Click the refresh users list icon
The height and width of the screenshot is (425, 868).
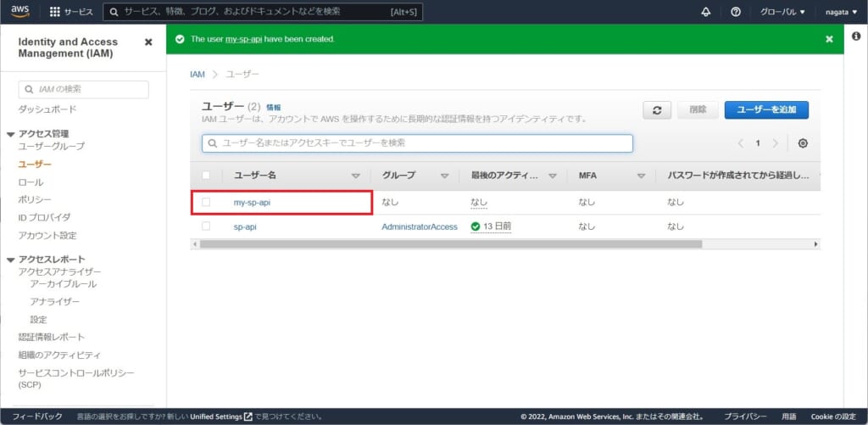point(657,109)
